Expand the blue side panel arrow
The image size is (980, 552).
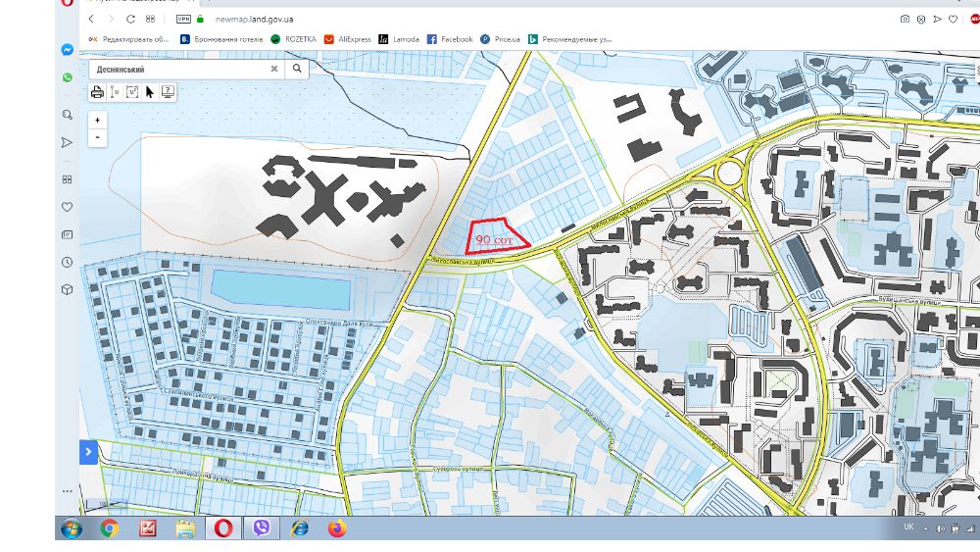(x=89, y=452)
